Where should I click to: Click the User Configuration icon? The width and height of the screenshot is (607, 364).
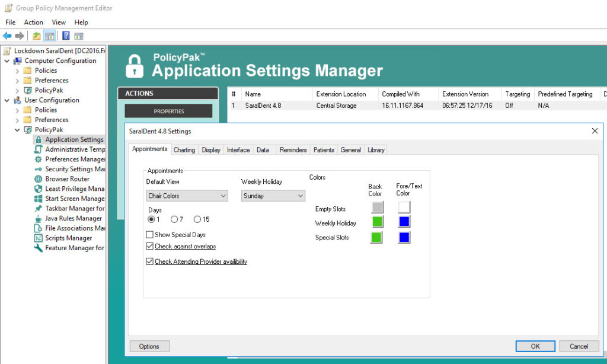pos(17,100)
